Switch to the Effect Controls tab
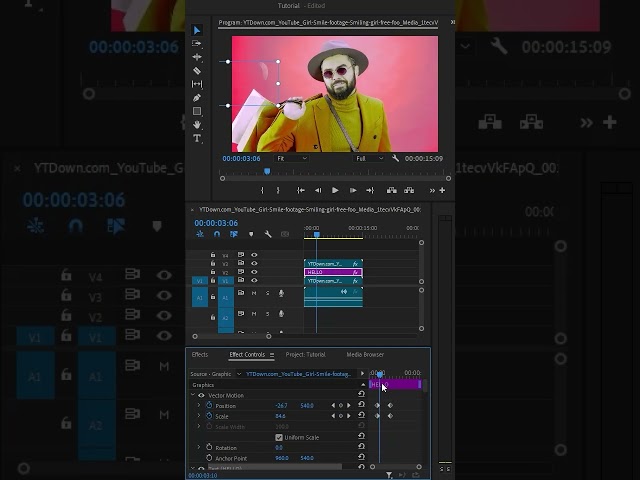 [x=247, y=354]
